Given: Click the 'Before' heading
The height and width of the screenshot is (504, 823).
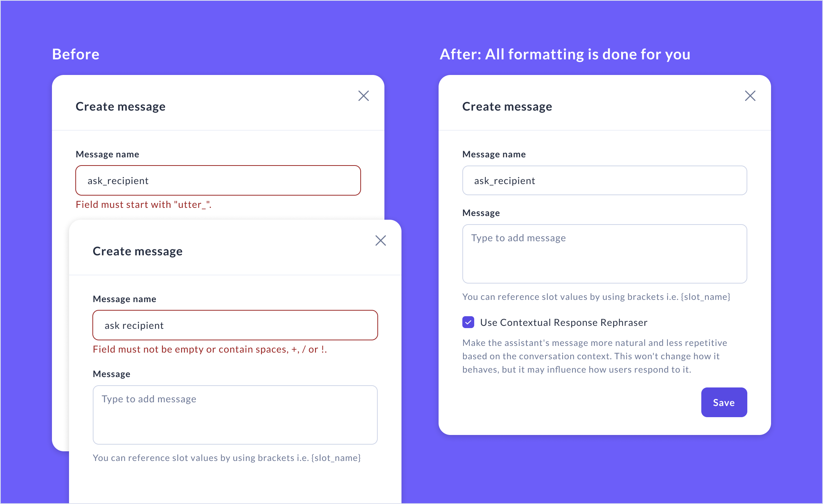Looking at the screenshot, I should point(76,54).
